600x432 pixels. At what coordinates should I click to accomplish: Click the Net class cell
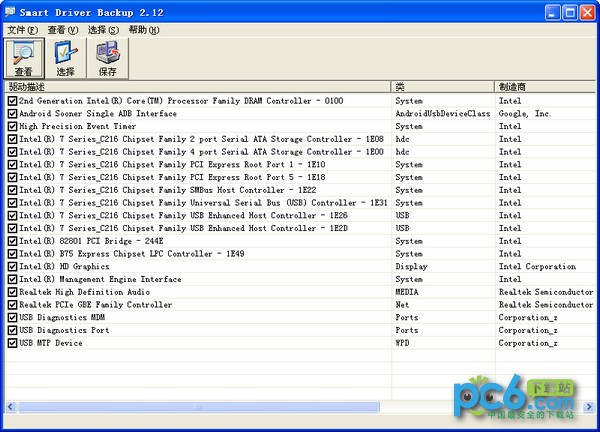pyautogui.click(x=402, y=305)
